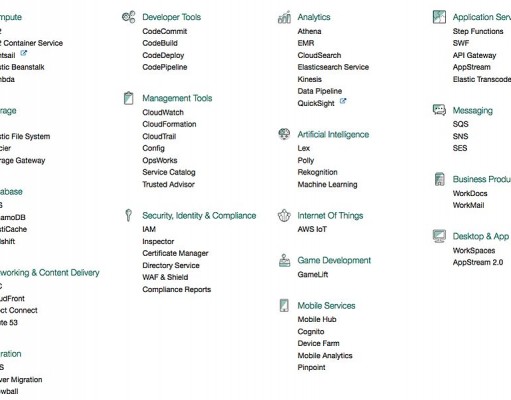The width and height of the screenshot is (511, 400).
Task: Click the Mobile Services phone icon
Action: [284, 305]
